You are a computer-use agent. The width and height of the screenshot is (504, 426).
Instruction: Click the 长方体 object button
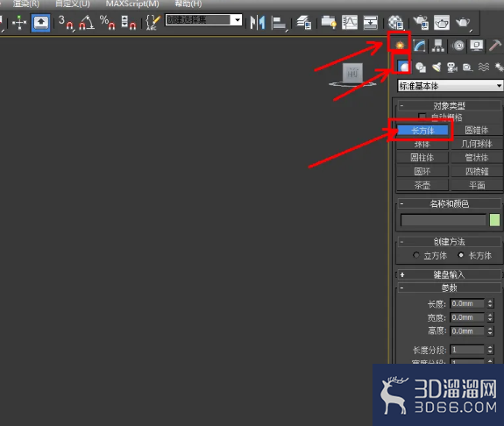pyautogui.click(x=422, y=131)
